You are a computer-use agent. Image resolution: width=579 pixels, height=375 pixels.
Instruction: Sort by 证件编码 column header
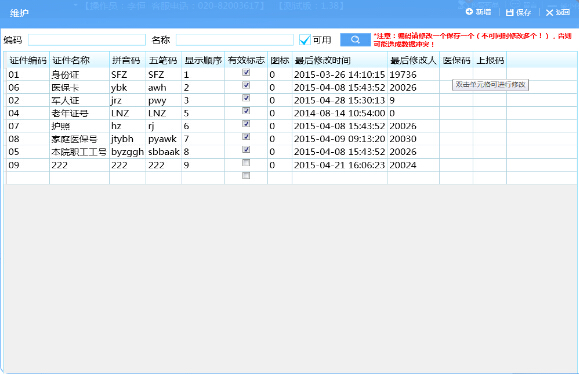[28, 61]
